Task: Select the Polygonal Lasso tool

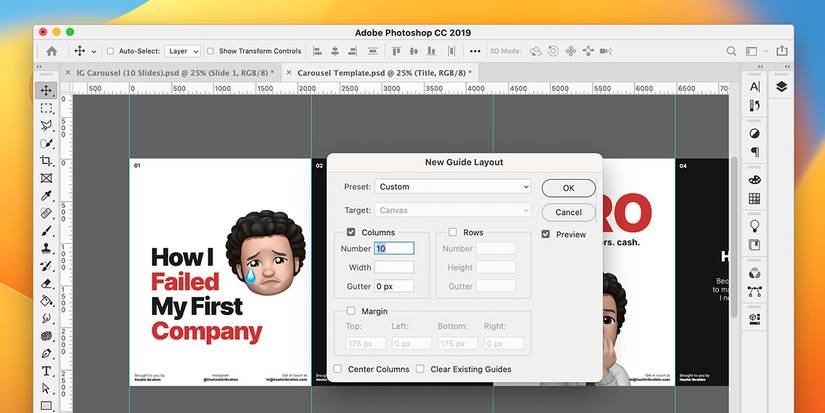Action: click(46, 126)
